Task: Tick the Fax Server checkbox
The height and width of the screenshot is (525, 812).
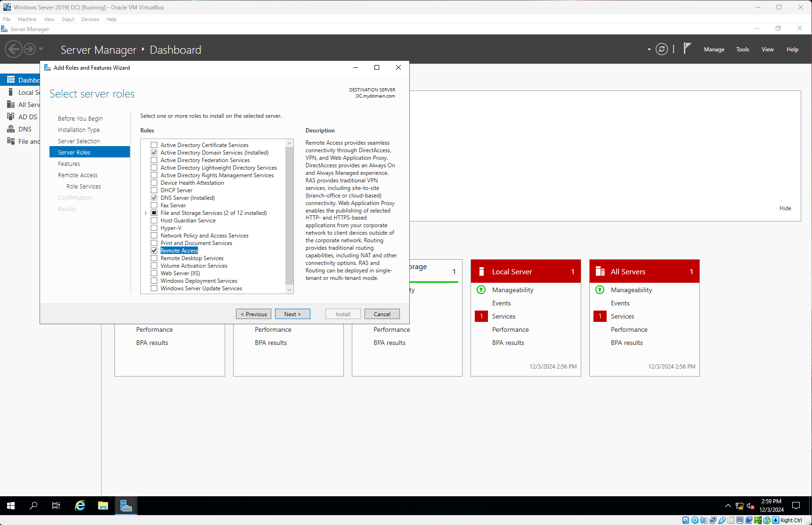Action: pos(154,205)
